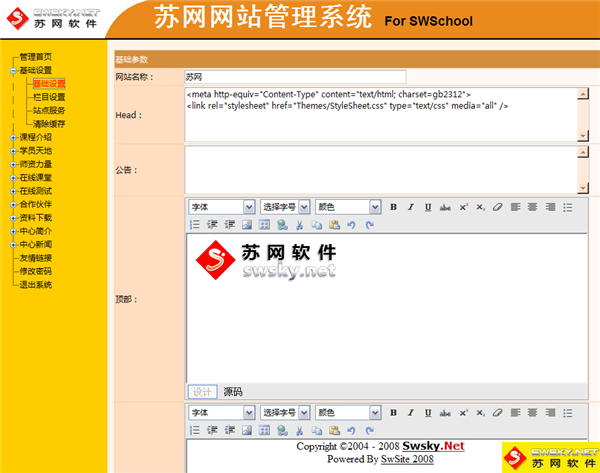Image resolution: width=600 pixels, height=473 pixels.
Task: Select 栏目设置 in the sidebar
Action: coord(49,97)
